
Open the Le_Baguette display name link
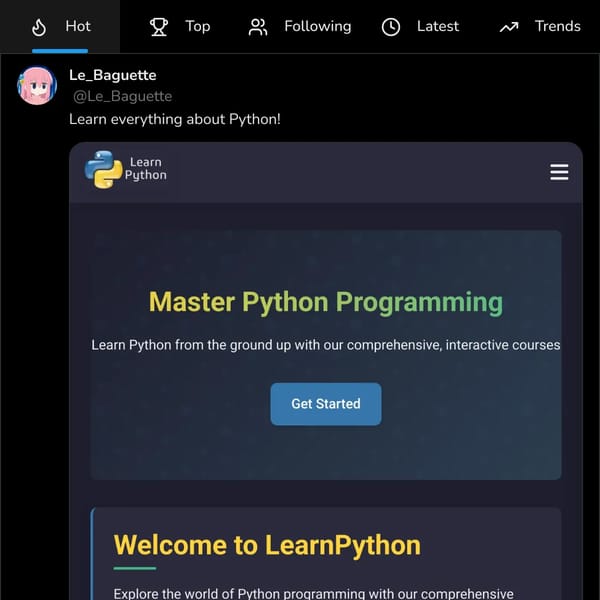click(x=112, y=75)
